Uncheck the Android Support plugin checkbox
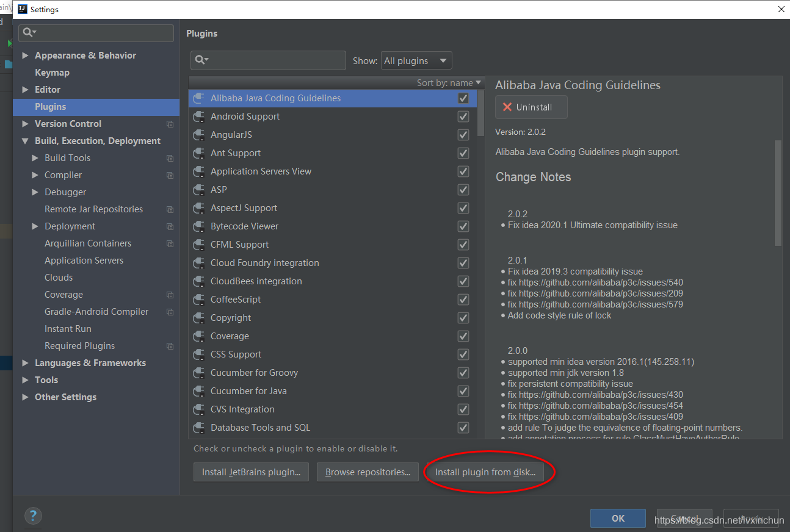This screenshot has height=532, width=790. pos(463,117)
